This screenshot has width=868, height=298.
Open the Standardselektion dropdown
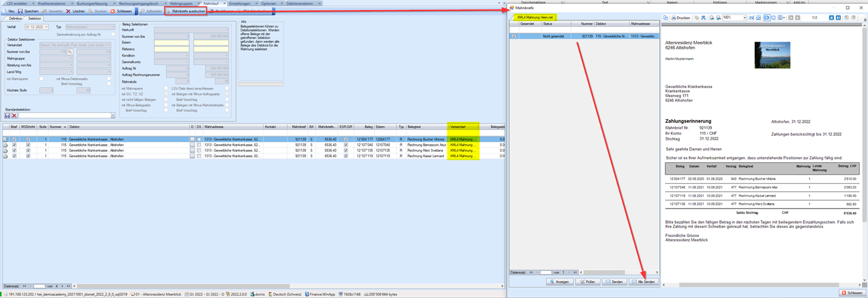click(113, 115)
